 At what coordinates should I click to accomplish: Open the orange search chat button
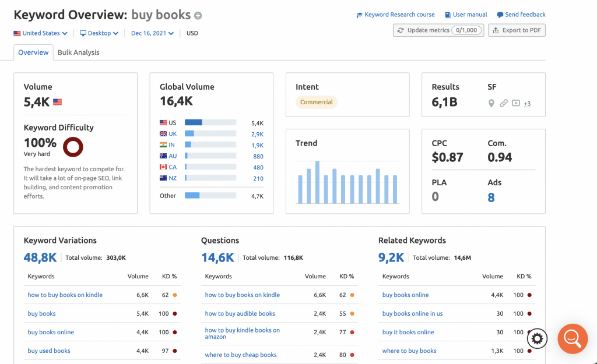pyautogui.click(x=572, y=338)
